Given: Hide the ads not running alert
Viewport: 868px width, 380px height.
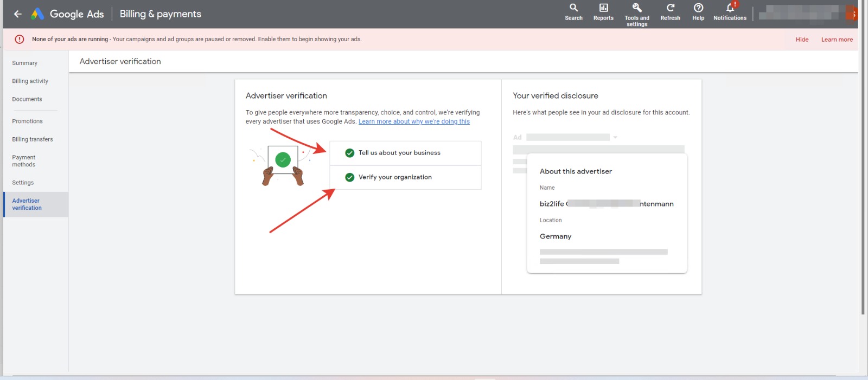Looking at the screenshot, I should coord(802,40).
